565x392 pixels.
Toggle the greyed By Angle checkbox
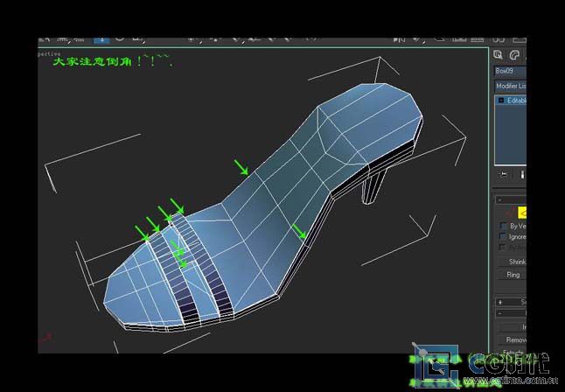click(502, 247)
